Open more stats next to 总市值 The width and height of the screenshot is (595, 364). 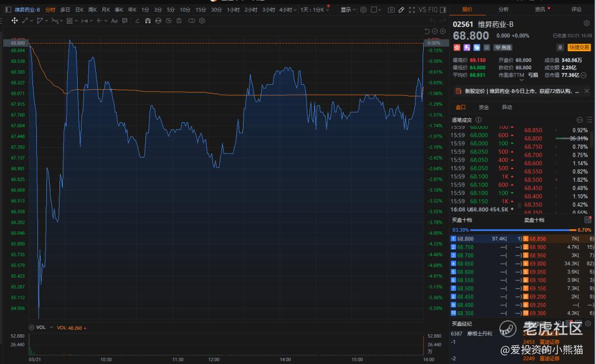point(583,75)
